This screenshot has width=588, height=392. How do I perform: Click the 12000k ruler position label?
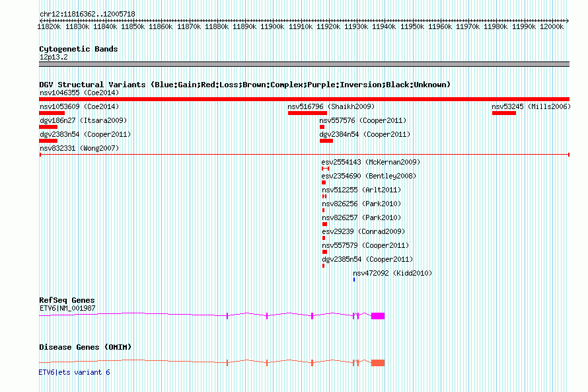point(552,26)
